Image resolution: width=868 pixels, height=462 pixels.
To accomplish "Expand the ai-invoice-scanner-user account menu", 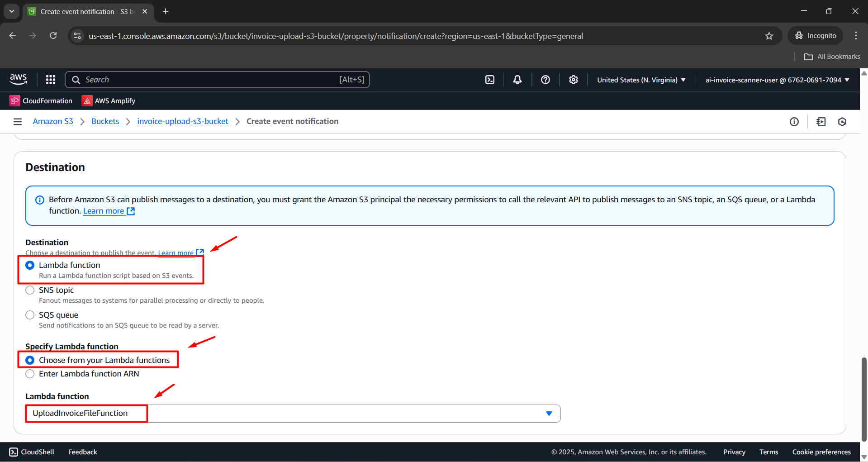I will pos(777,80).
